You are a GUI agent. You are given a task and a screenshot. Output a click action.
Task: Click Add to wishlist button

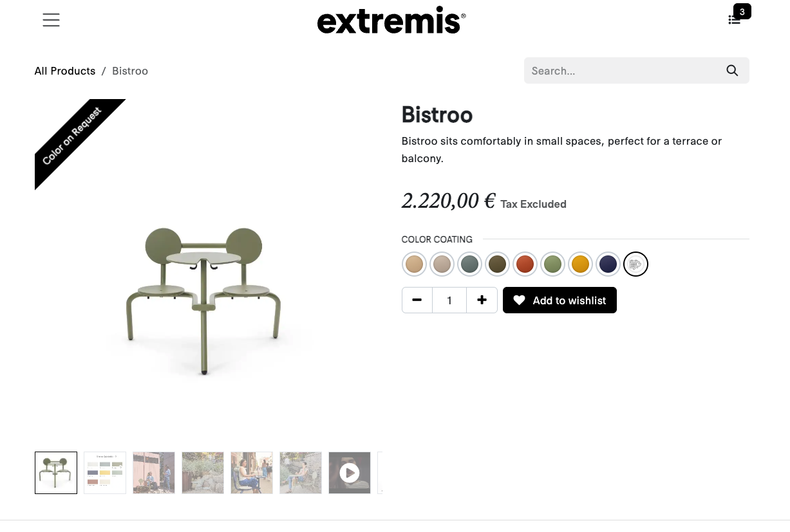(x=560, y=300)
